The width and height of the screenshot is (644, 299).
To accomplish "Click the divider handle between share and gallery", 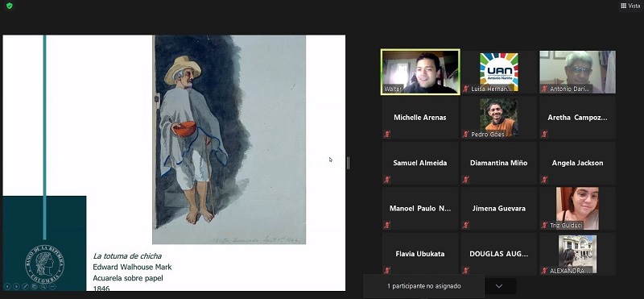I will tap(349, 163).
